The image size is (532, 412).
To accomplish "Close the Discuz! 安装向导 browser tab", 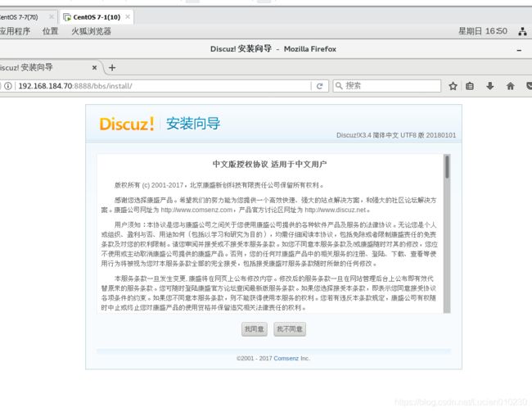I will [x=95, y=68].
